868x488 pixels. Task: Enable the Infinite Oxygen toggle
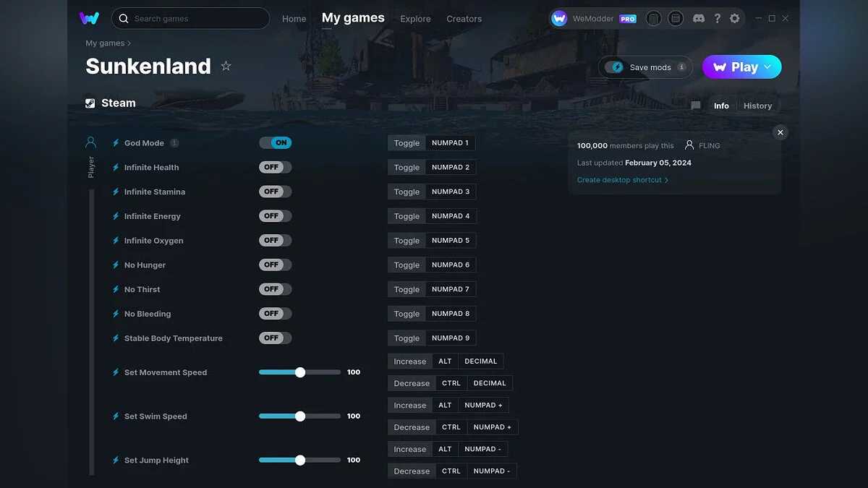(x=275, y=240)
